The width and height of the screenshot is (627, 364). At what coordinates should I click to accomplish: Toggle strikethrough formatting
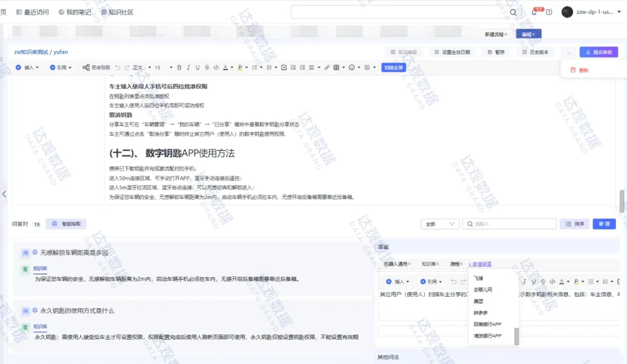point(207,67)
